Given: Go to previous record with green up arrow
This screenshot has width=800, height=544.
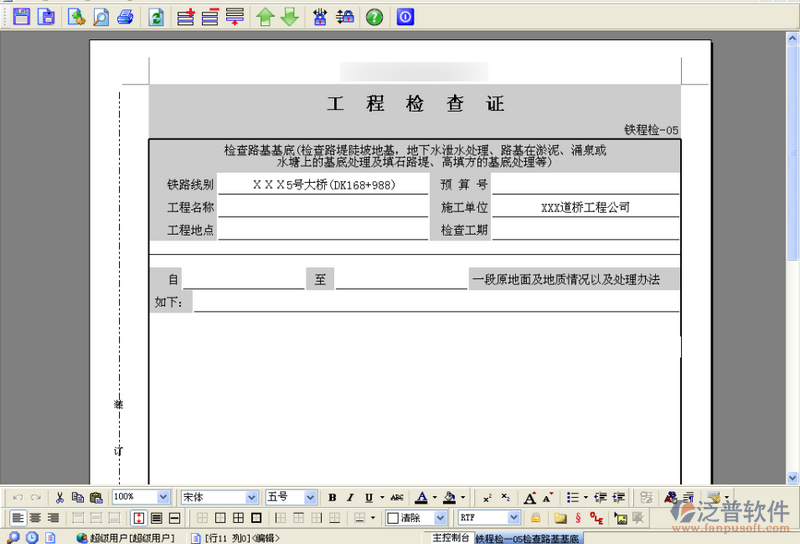Looking at the screenshot, I should (265, 16).
